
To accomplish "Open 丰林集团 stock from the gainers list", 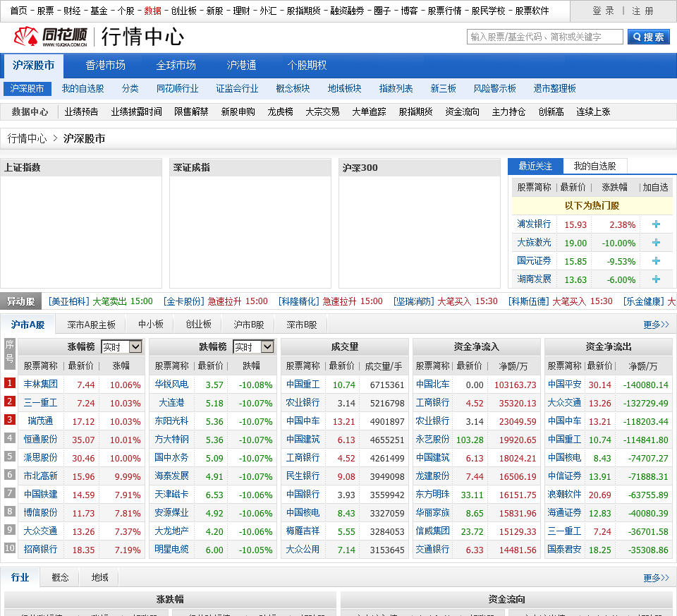I will [40, 385].
